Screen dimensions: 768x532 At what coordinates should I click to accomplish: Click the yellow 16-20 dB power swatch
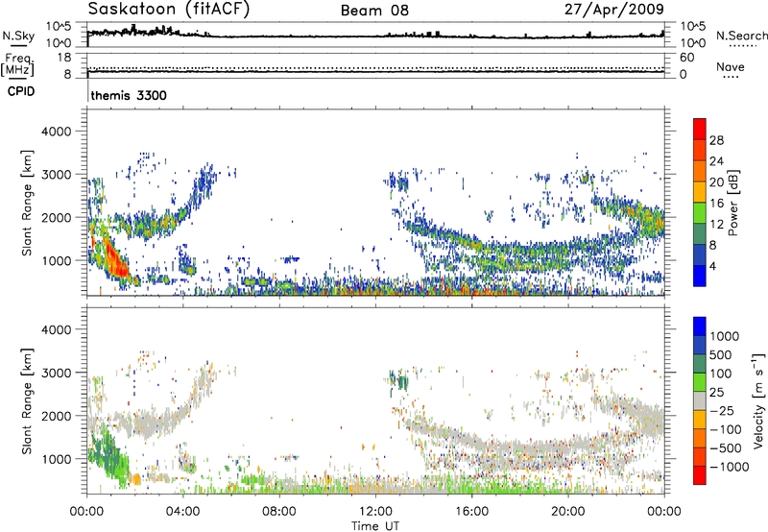[x=700, y=191]
